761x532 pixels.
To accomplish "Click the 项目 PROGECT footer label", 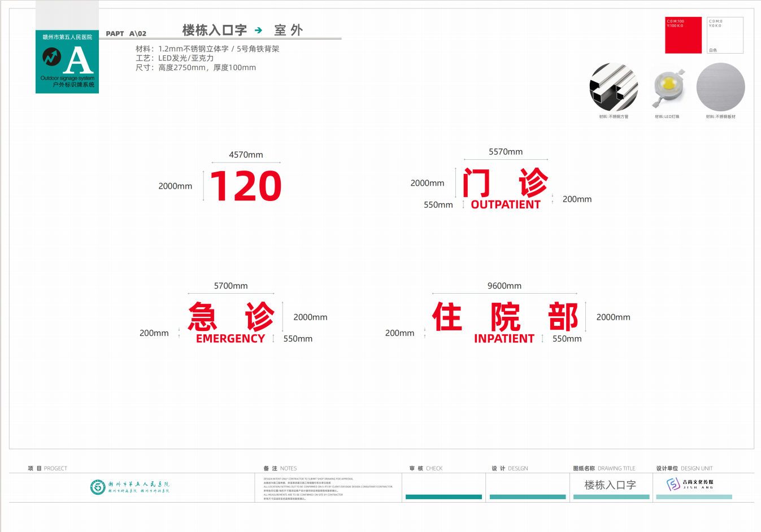I will 47,468.
